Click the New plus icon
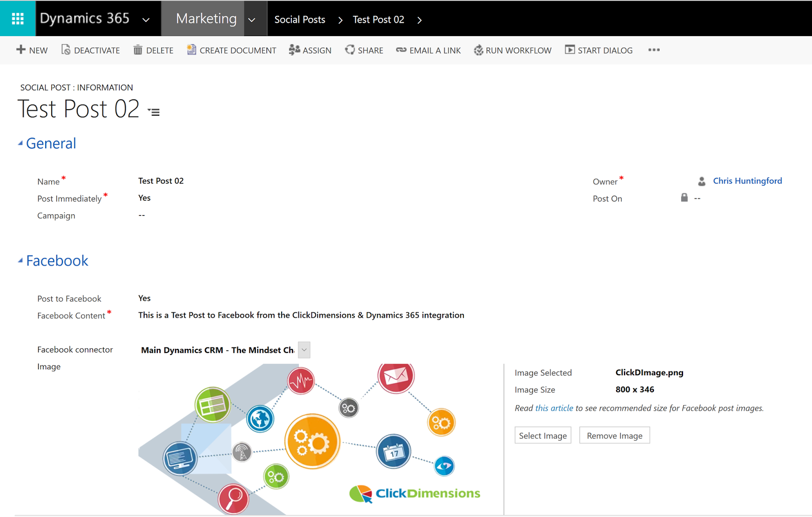This screenshot has height=517, width=812. coord(21,49)
